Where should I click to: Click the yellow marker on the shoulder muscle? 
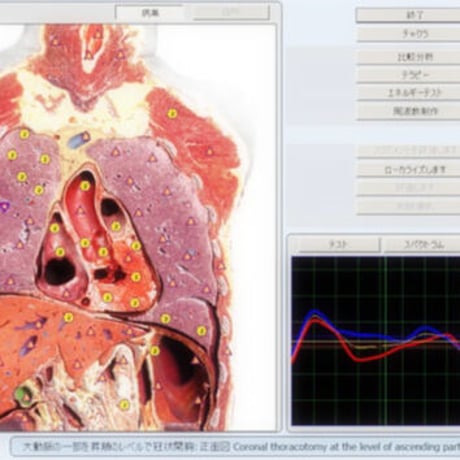click(x=172, y=113)
